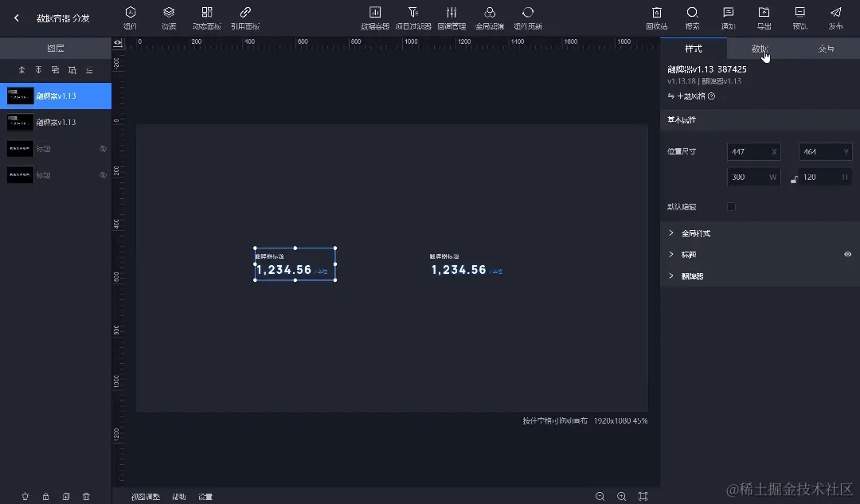Fit canvas to screen icon
The height and width of the screenshot is (504, 860).
(x=643, y=496)
